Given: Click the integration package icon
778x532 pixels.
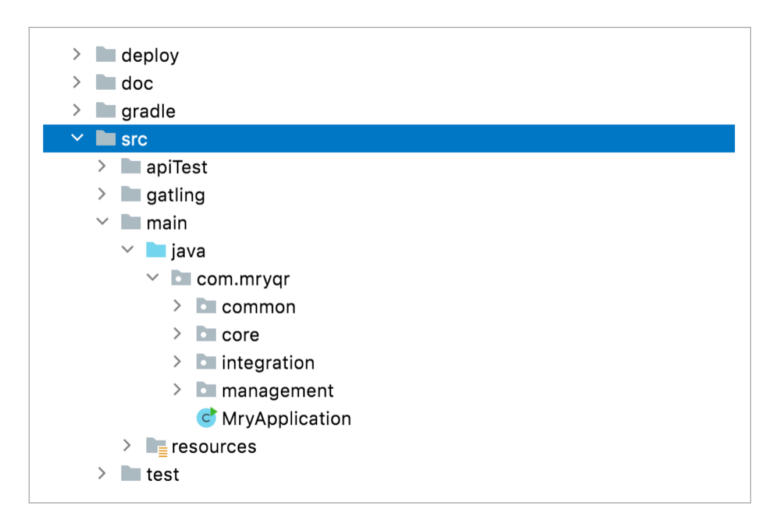Looking at the screenshot, I should [206, 362].
